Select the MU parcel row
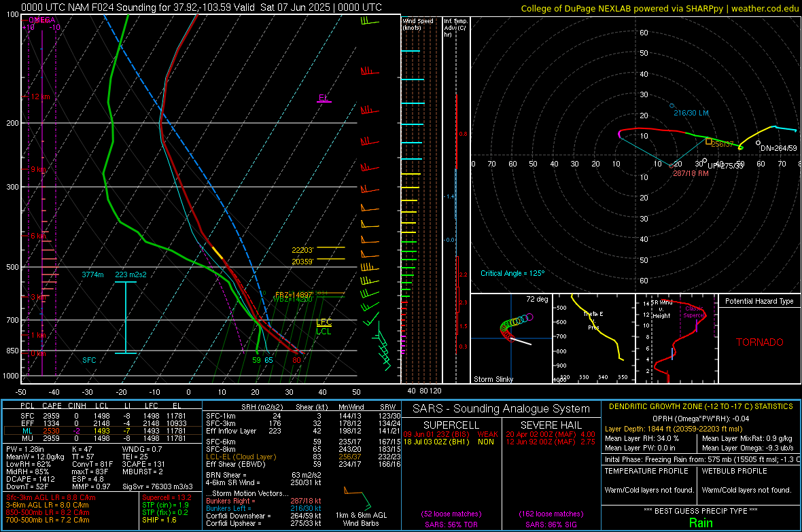The width and height of the screenshot is (802, 532). point(103,438)
